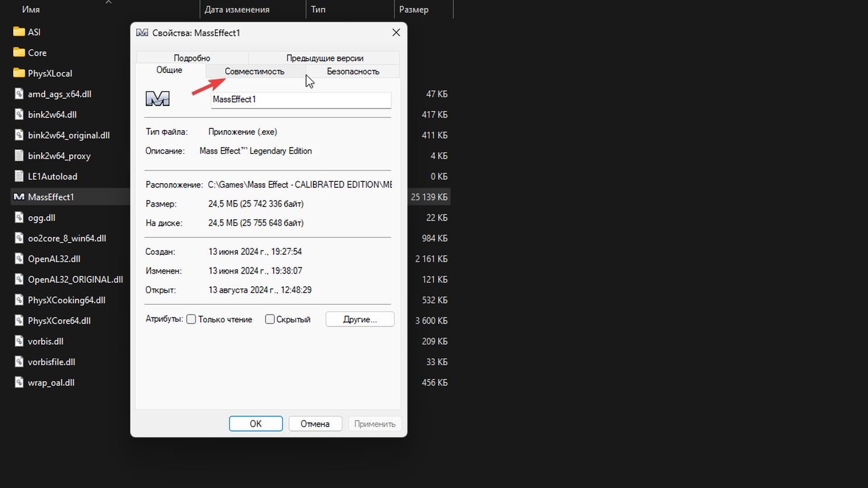Click the "984 КБ" size value
Image resolution: width=868 pixels, height=488 pixels.
(x=435, y=238)
